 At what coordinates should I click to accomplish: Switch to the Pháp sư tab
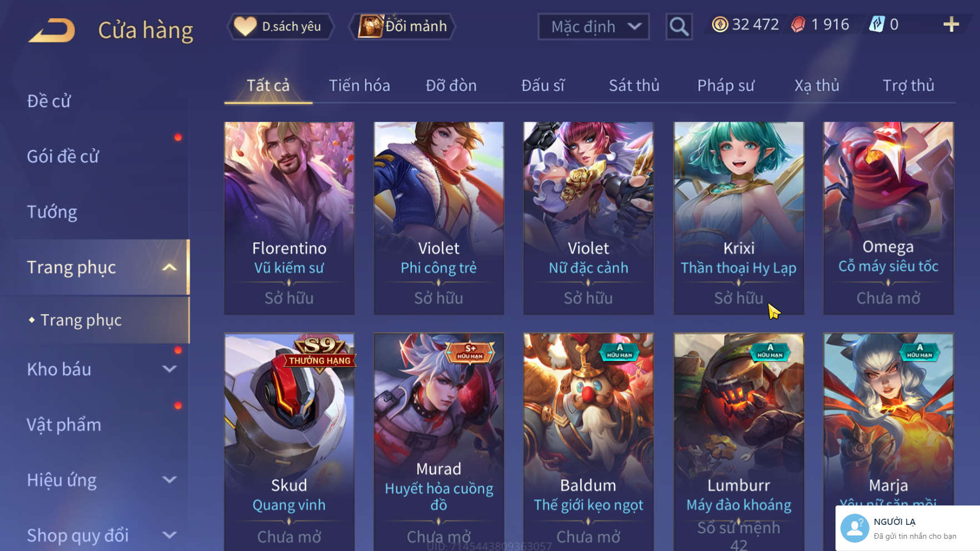coord(725,86)
